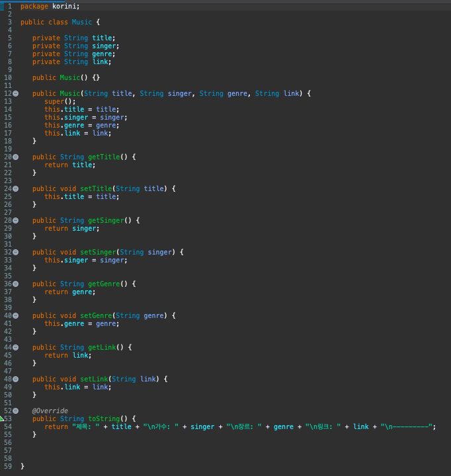This screenshot has height=476, width=451.
Task: Click 'this.genre = genre;' on line 16
Action: (x=82, y=125)
